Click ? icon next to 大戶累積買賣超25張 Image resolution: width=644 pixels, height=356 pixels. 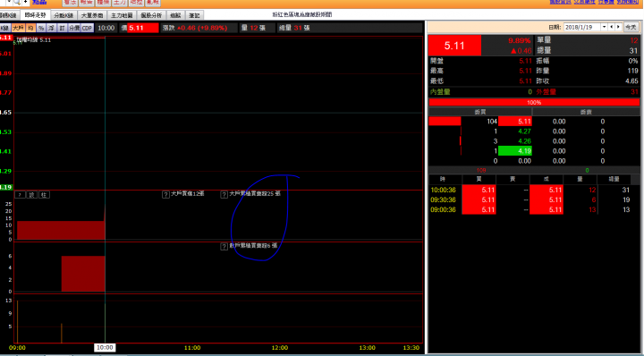(x=224, y=194)
